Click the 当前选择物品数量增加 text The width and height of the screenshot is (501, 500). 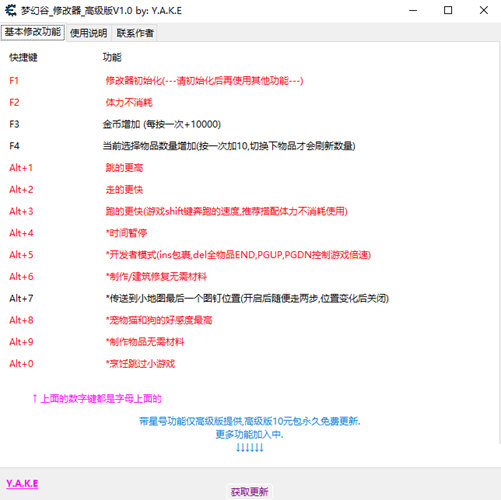point(229,146)
